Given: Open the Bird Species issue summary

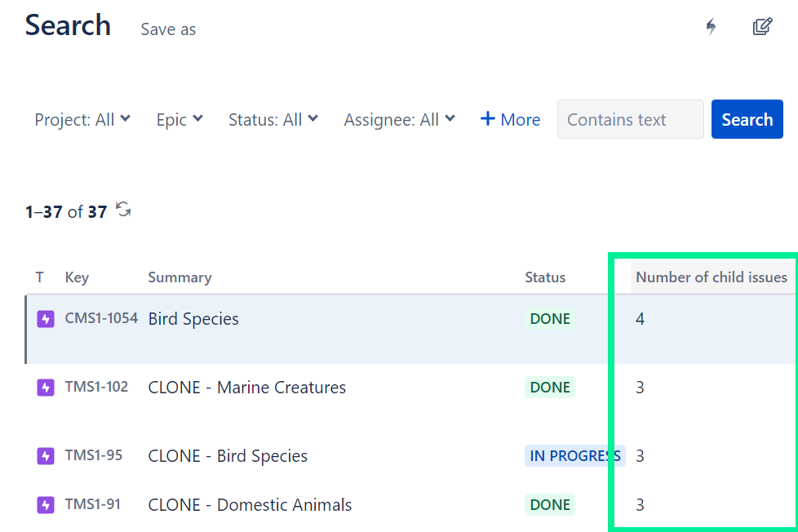Looking at the screenshot, I should pyautogui.click(x=193, y=318).
